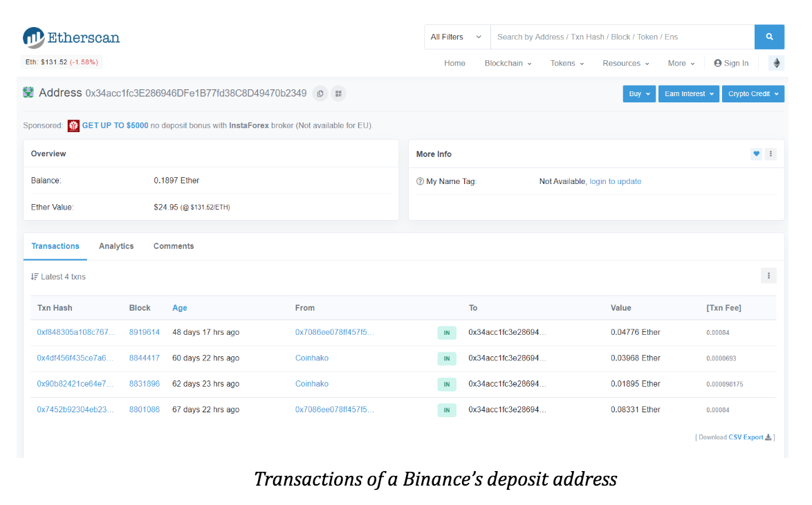Open block 8919614
Screen dimensions: 812x505
[145, 332]
